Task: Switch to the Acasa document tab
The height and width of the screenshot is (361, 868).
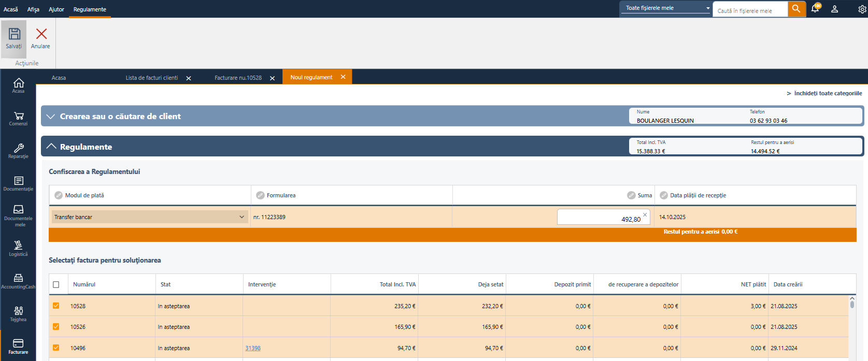Action: pyautogui.click(x=59, y=78)
